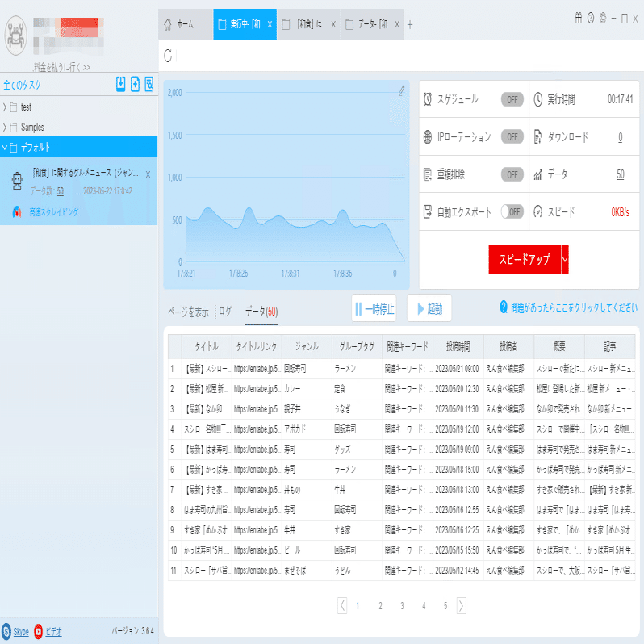This screenshot has height=644, width=644.
Task: Click the task search icon in sidebar header
Action: coord(149,84)
